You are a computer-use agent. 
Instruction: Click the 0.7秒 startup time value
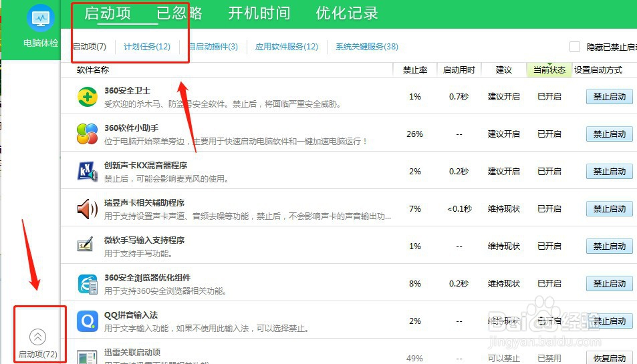point(459,97)
